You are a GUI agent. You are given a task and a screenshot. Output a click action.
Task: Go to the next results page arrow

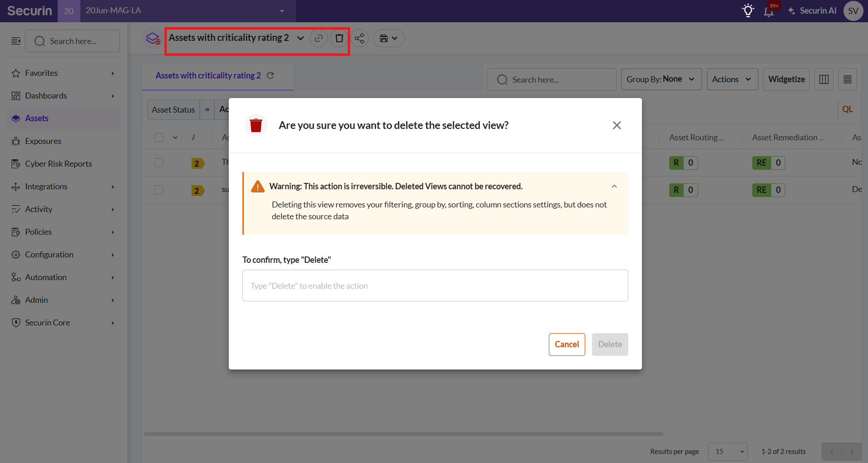(x=852, y=452)
